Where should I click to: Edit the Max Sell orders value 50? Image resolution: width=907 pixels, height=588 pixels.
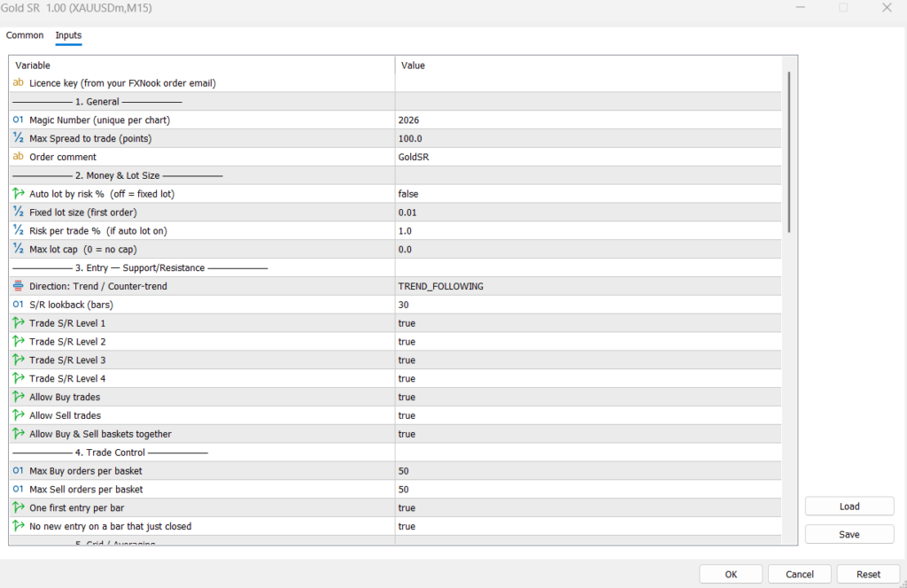click(x=588, y=489)
